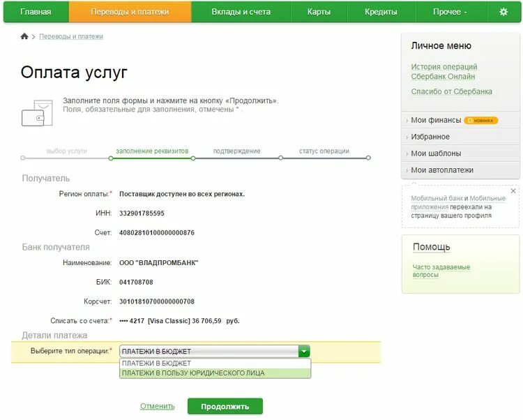Click the подтверждение step label
This screenshot has height=420, width=523.
coord(237,151)
